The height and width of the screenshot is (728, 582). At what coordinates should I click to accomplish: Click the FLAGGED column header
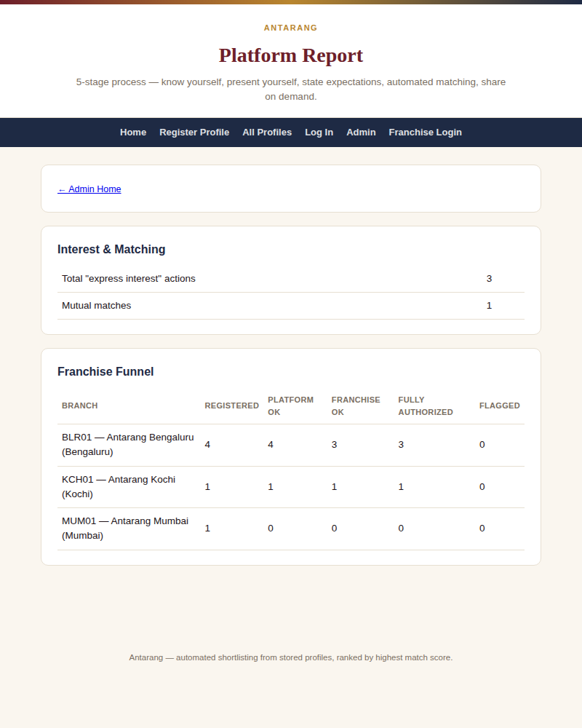click(x=499, y=405)
